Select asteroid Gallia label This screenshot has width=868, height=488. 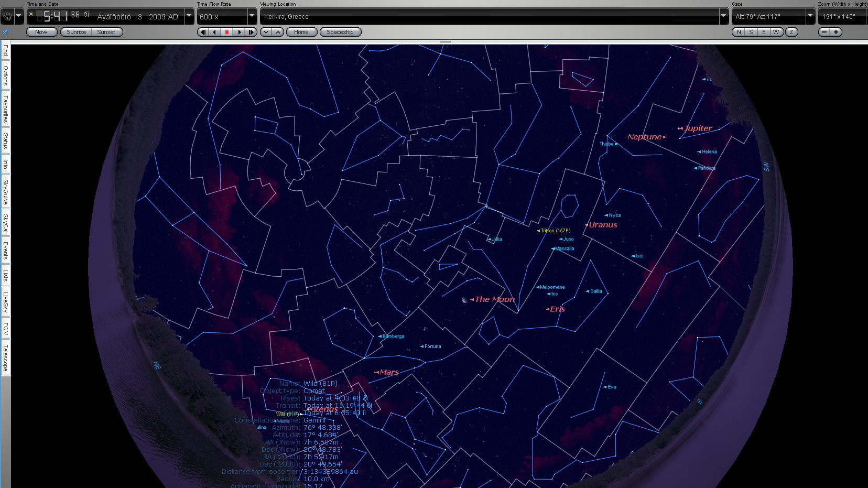click(596, 291)
